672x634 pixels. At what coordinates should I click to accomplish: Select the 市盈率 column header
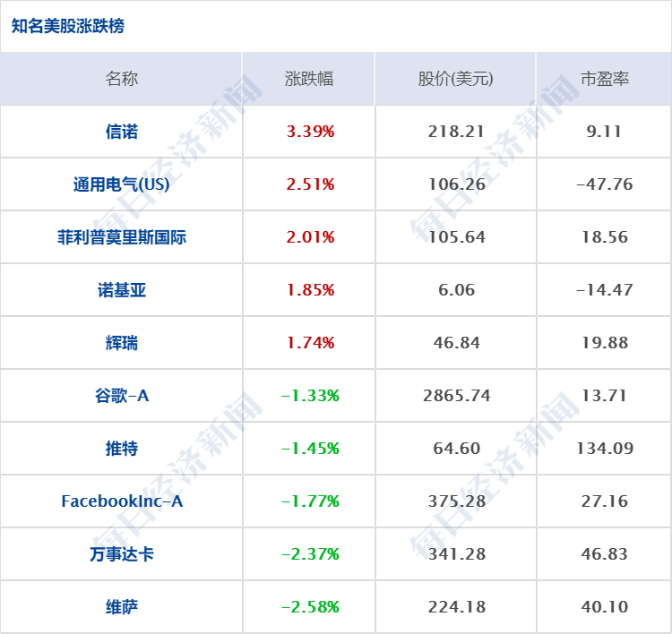pos(604,79)
